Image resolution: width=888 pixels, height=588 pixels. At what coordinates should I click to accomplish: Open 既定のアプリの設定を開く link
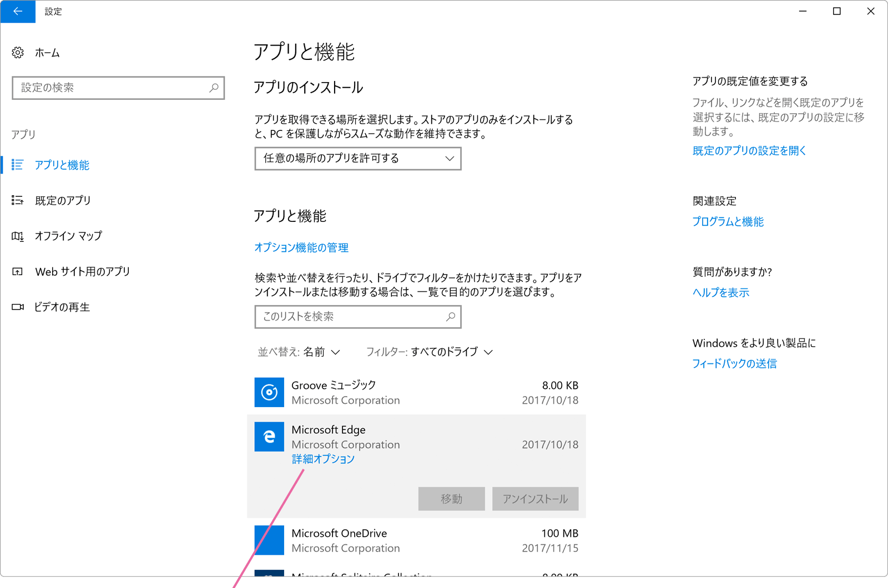[749, 150]
